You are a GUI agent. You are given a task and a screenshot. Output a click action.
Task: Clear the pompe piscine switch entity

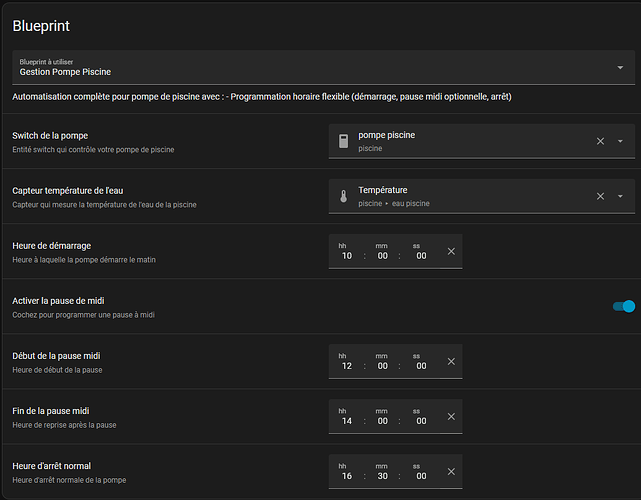click(x=600, y=141)
